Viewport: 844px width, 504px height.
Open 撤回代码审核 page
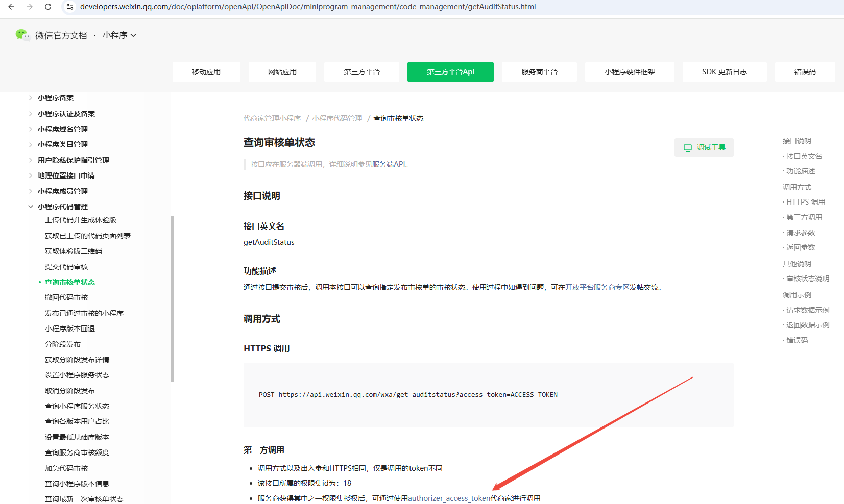pos(66,297)
